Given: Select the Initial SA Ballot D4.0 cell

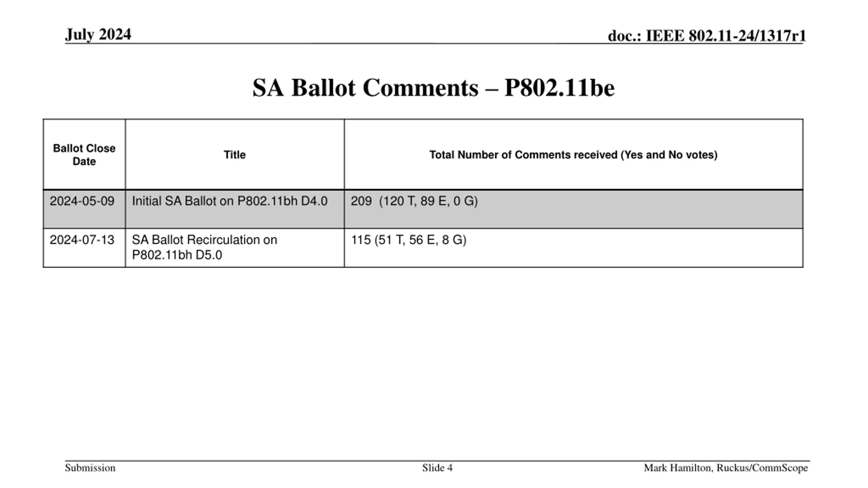Looking at the screenshot, I should point(230,201).
